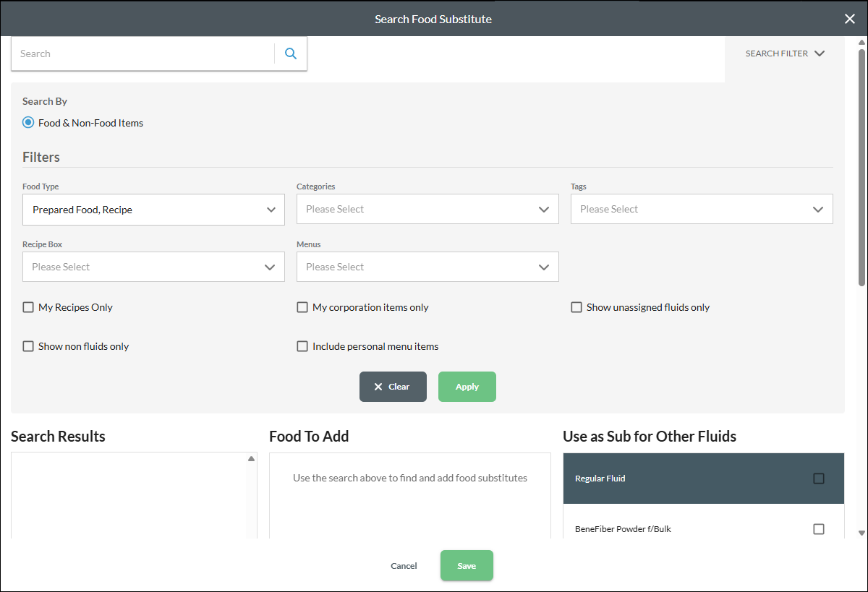Tick the Regular Fluid checkbox
The image size is (868, 592).
click(819, 479)
